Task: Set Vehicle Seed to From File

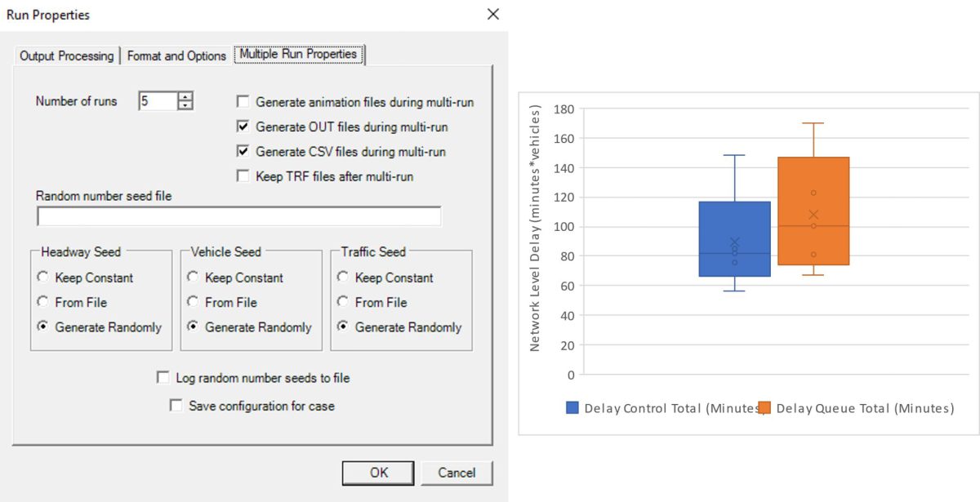Action: tap(193, 302)
